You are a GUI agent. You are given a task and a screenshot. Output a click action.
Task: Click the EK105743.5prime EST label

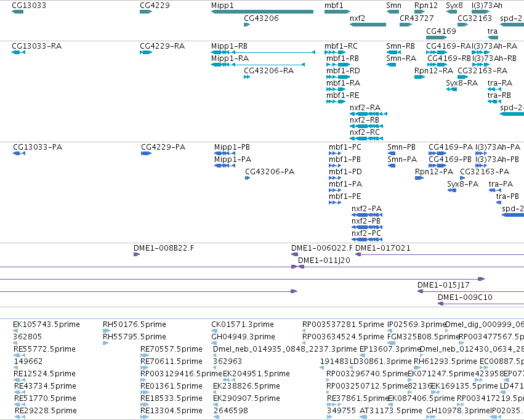[x=46, y=325]
